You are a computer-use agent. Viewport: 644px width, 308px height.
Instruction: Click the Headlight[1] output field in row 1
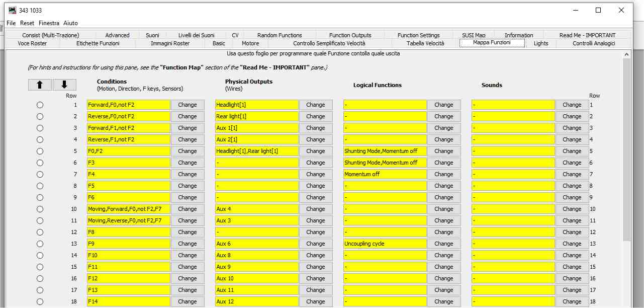(x=256, y=105)
